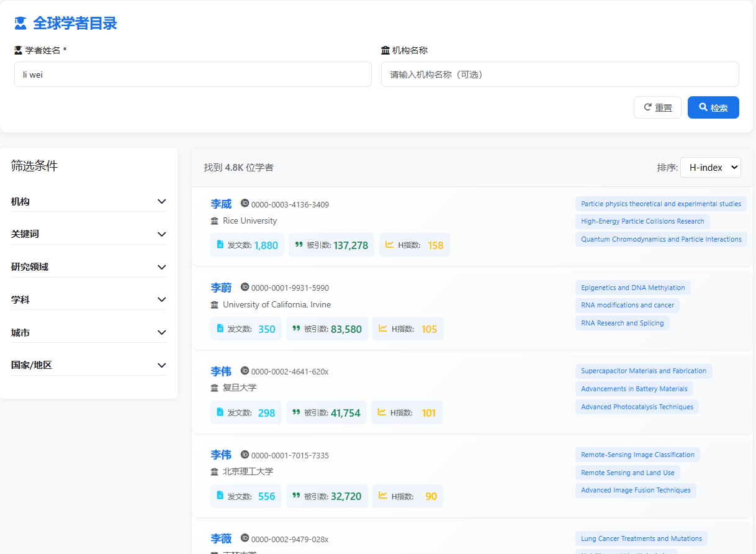Click the chart icon beside H-index 158
The width and height of the screenshot is (756, 554).
coord(390,245)
